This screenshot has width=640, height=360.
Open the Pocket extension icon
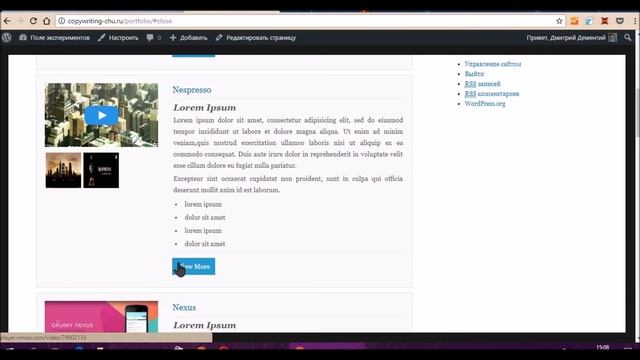click(620, 21)
